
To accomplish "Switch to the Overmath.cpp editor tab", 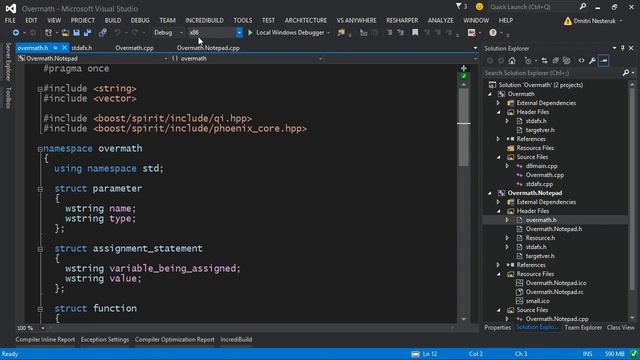I will (x=134, y=48).
